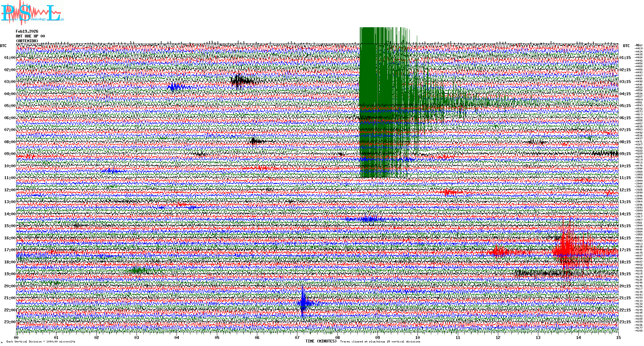Screen dimensions: 644x346
Task: Click the 15 minute tick on bottom axis
Action: (618, 338)
